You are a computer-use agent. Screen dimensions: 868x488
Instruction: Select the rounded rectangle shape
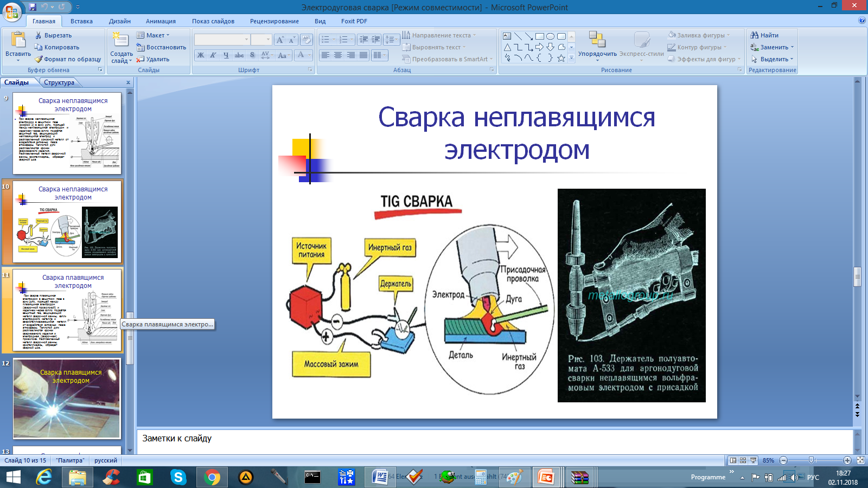[x=561, y=36]
